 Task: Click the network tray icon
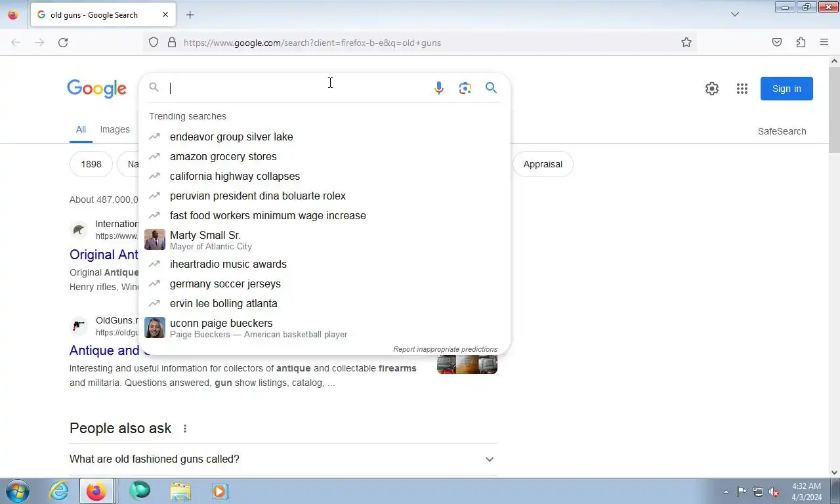pyautogui.click(x=758, y=492)
